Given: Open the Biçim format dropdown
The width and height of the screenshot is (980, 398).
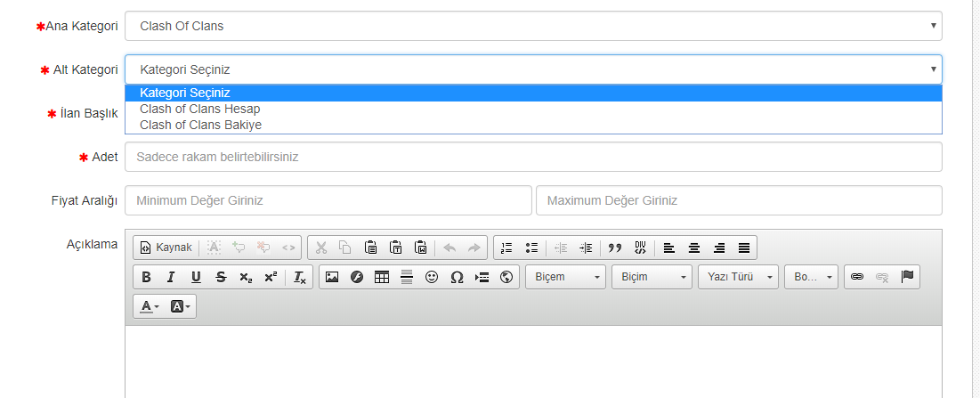Looking at the screenshot, I should [x=652, y=277].
